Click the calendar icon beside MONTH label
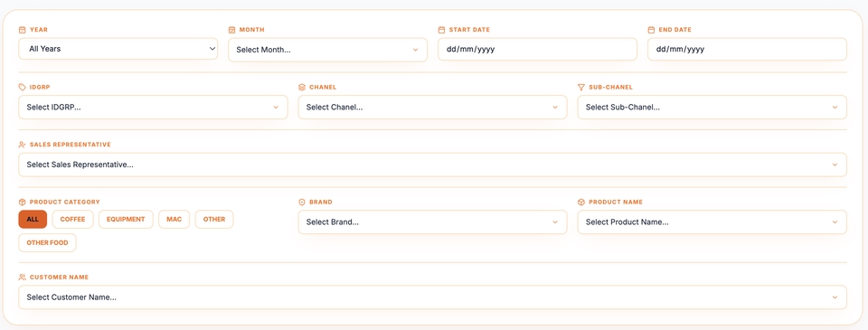The image size is (868, 330). point(232,30)
